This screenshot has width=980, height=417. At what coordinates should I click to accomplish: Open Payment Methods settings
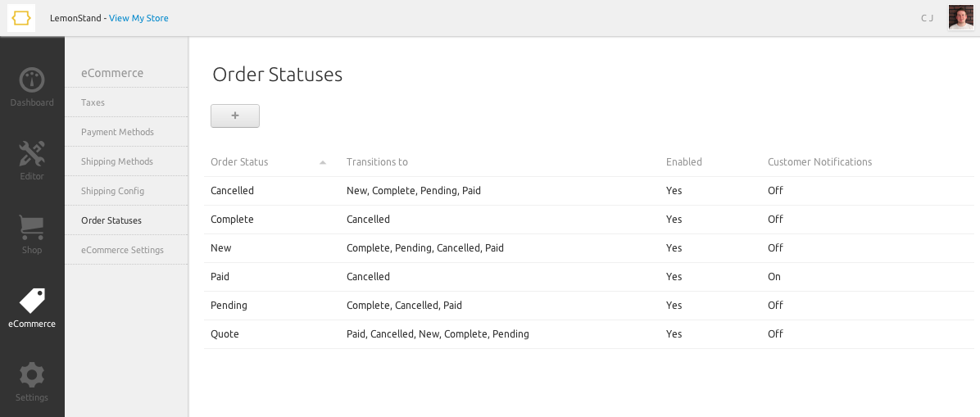pyautogui.click(x=117, y=132)
